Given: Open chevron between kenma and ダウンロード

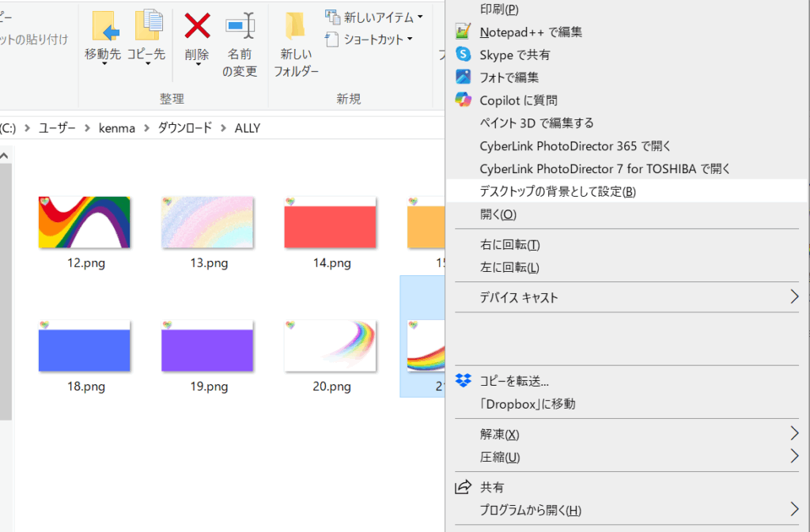Looking at the screenshot, I should 146,128.
